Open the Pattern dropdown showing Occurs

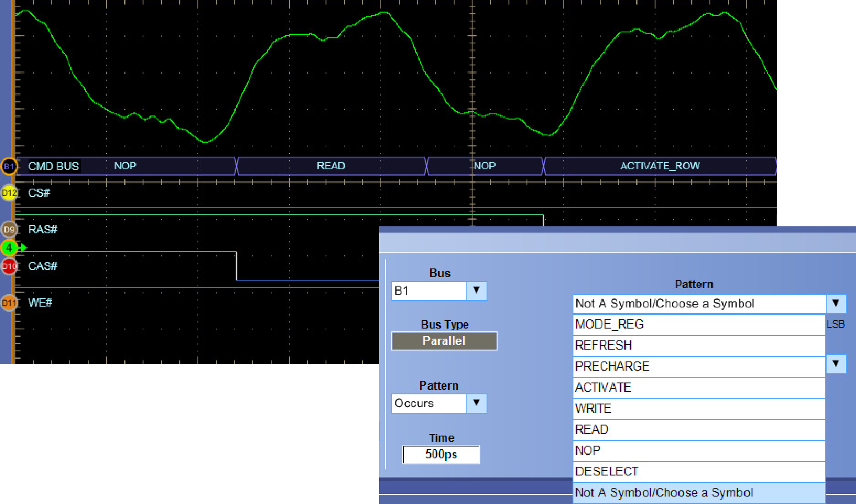coord(476,404)
